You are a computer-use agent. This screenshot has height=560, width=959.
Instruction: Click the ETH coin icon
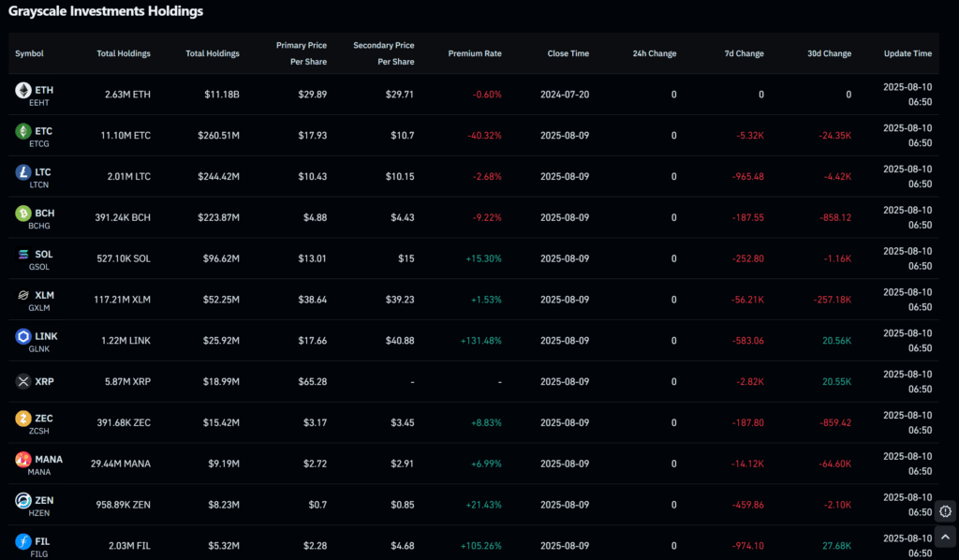coord(23,91)
